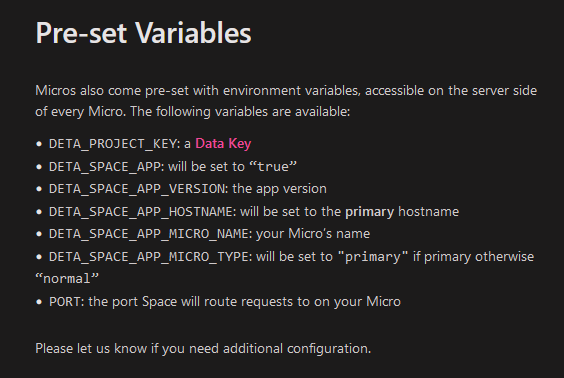564x378 pixels.
Task: Click the text 'the app version'
Action: (x=279, y=189)
